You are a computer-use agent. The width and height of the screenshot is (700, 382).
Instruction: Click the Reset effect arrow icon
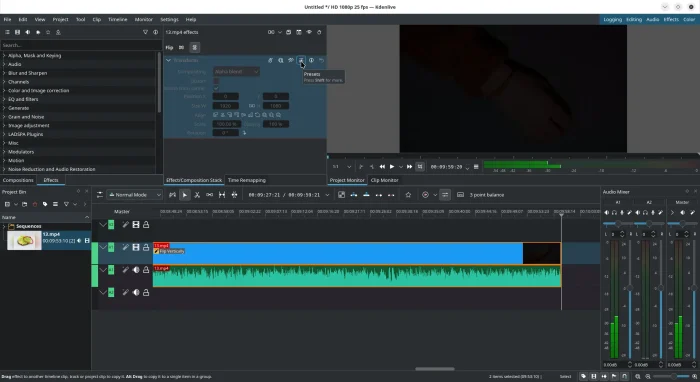tap(321, 60)
